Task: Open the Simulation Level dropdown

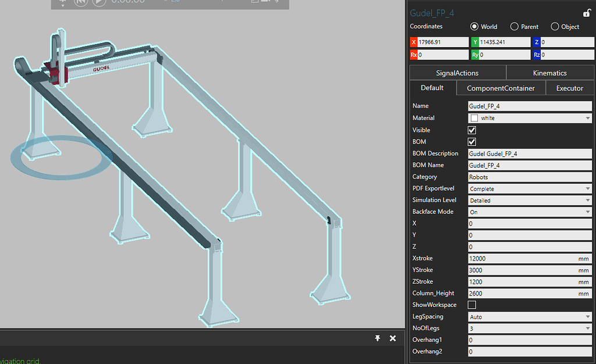Action: [588, 200]
